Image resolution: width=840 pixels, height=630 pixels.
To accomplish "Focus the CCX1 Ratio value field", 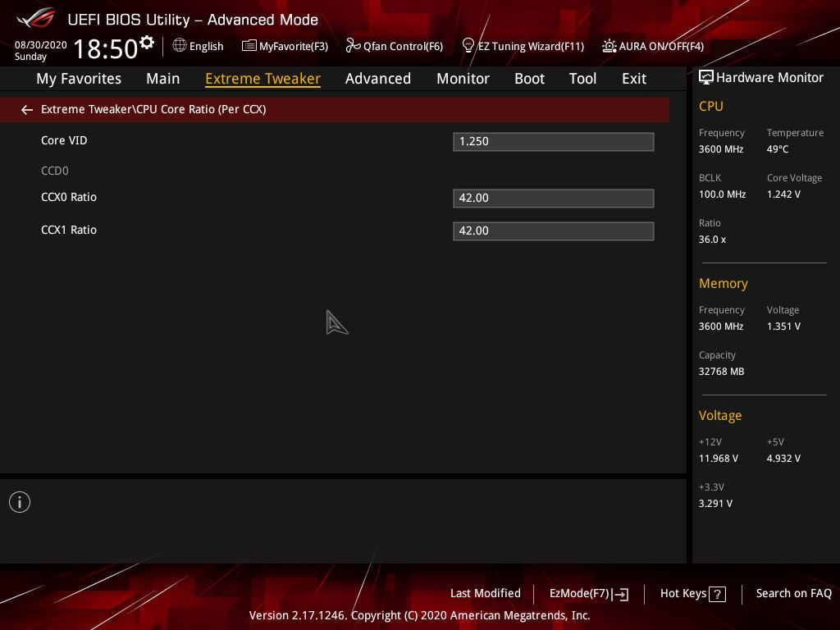I will coord(554,231).
